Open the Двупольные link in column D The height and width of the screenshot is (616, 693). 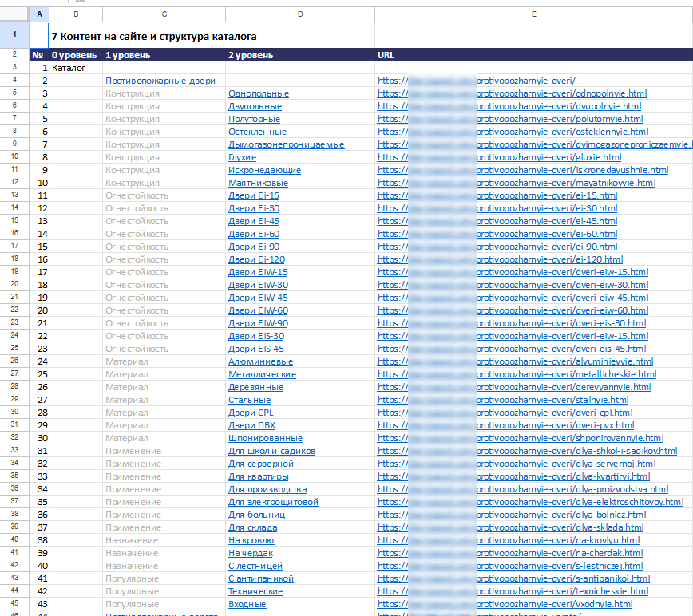point(255,106)
